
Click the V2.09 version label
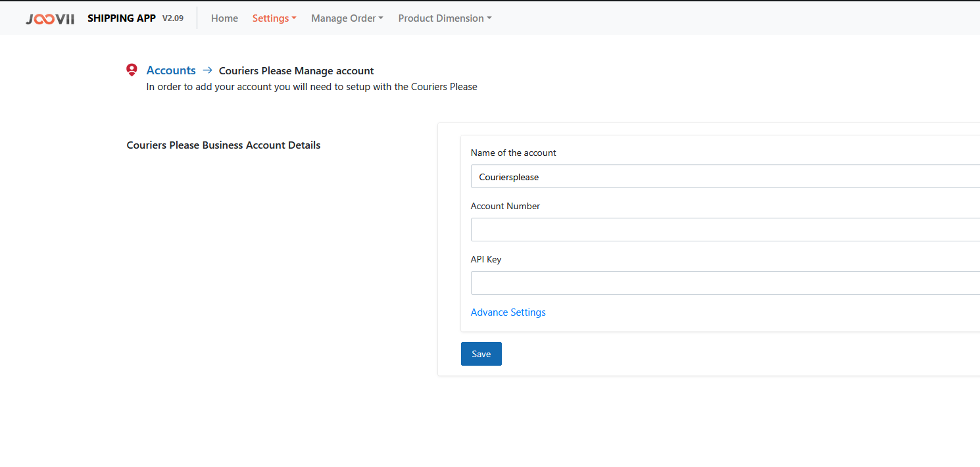point(173,18)
